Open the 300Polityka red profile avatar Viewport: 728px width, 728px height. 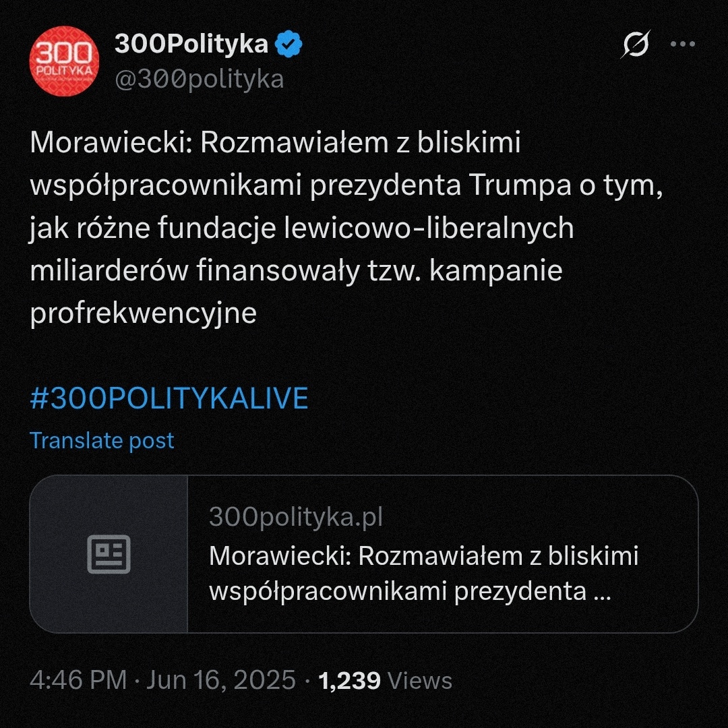click(64, 61)
